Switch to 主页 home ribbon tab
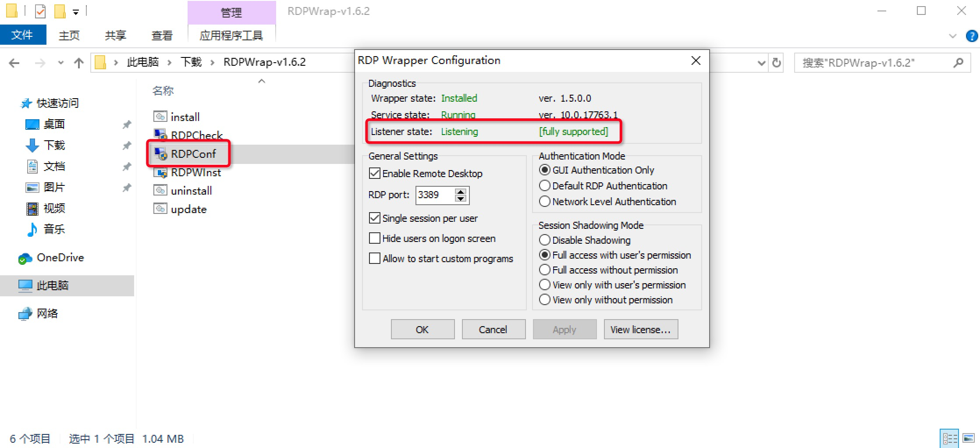 pos(69,36)
